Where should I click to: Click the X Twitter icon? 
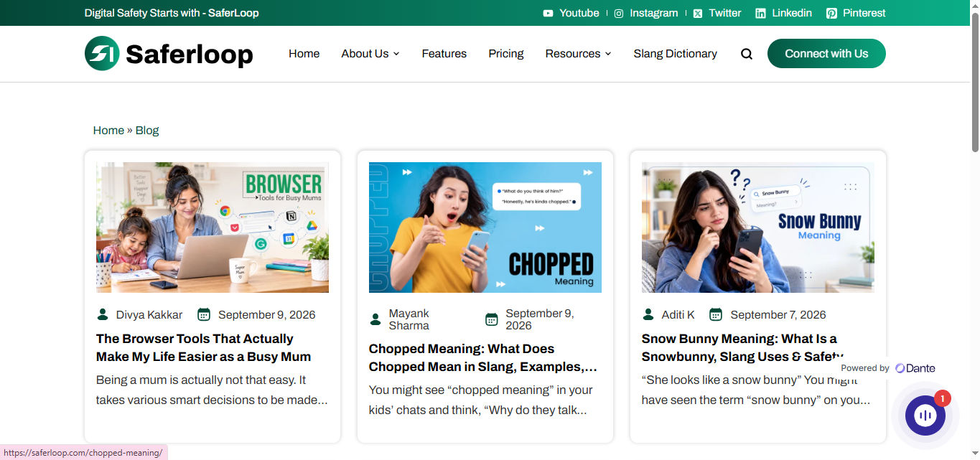point(698,13)
